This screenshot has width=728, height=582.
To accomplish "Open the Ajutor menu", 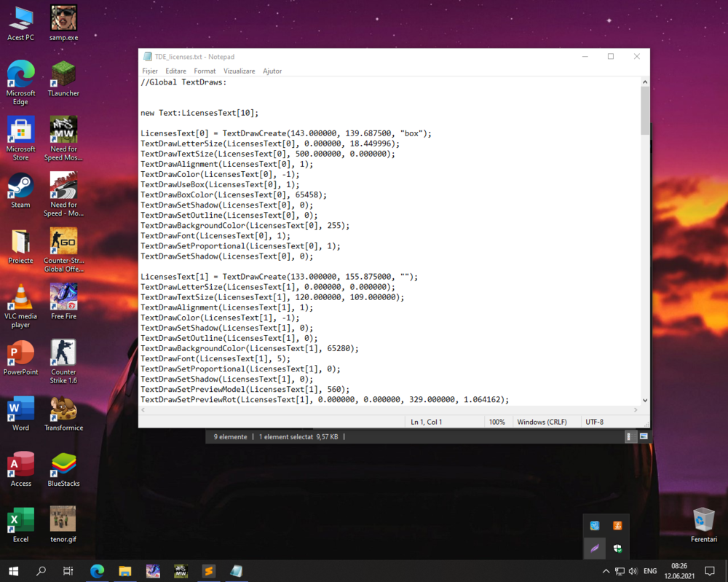I will click(272, 71).
